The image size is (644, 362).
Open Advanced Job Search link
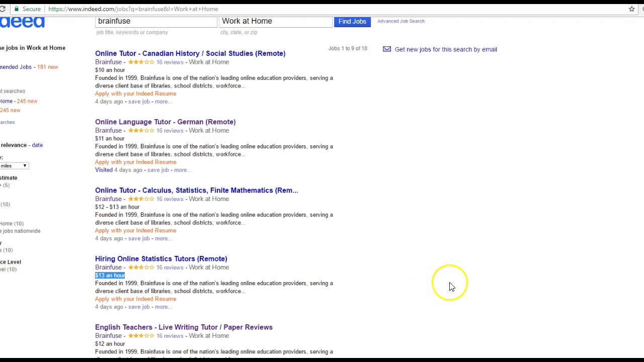[401, 21]
